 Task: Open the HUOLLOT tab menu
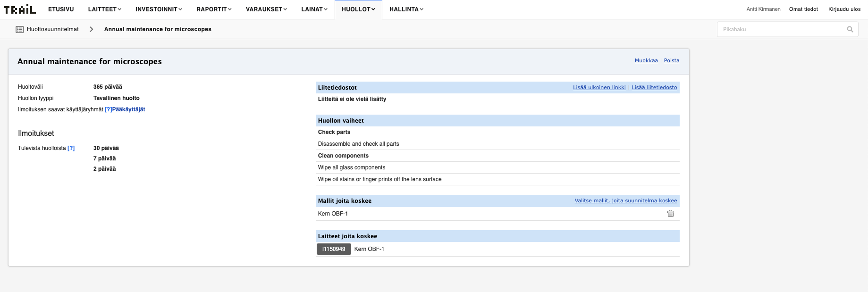(x=358, y=9)
